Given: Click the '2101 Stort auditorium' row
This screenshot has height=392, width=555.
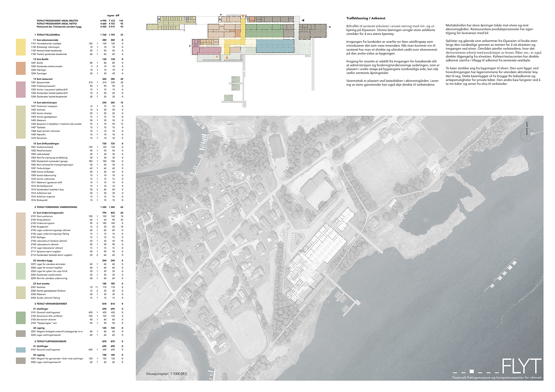Looking at the screenshot, I should click(77, 216).
